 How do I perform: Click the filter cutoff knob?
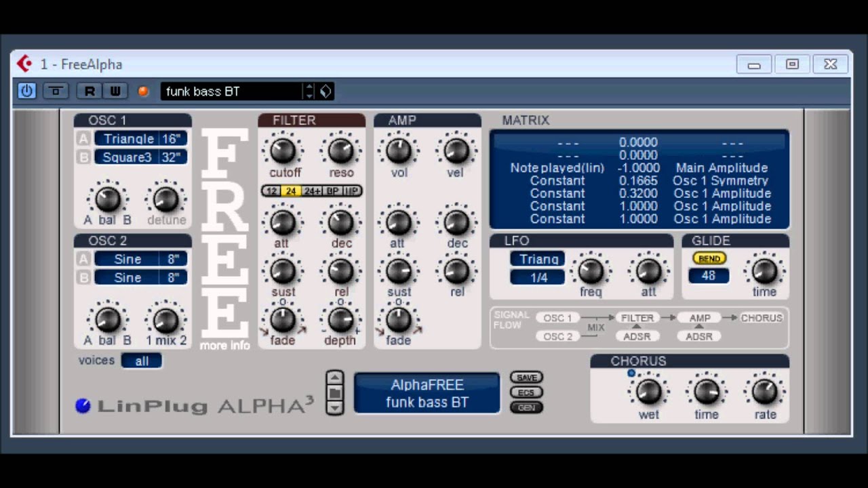coord(283,151)
